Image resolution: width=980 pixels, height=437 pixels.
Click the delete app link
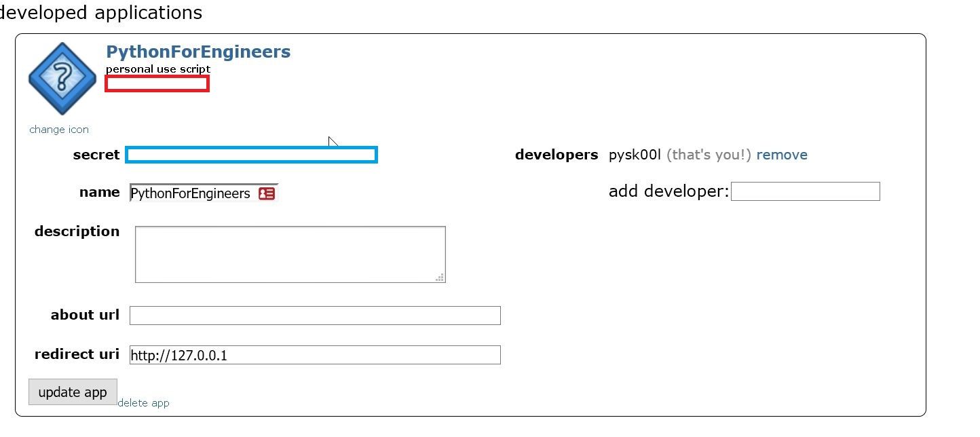coord(143,403)
